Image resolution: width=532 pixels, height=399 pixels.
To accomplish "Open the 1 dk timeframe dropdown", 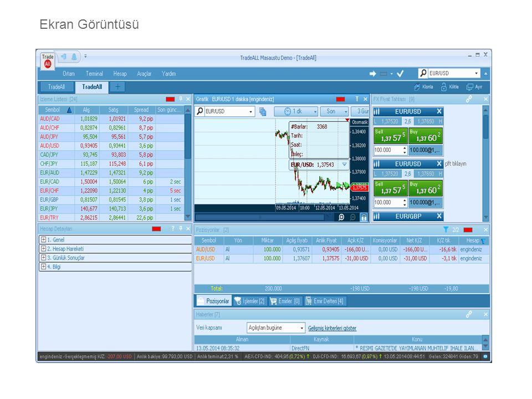I will coord(315,111).
